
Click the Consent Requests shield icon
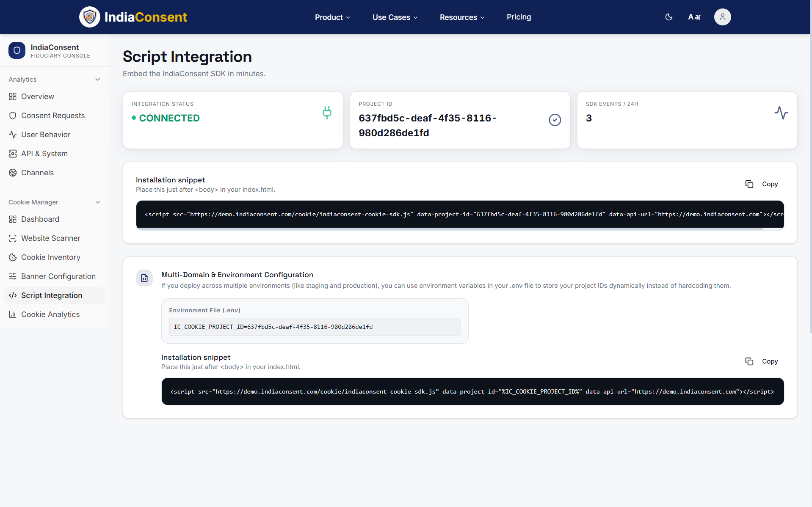(13, 116)
